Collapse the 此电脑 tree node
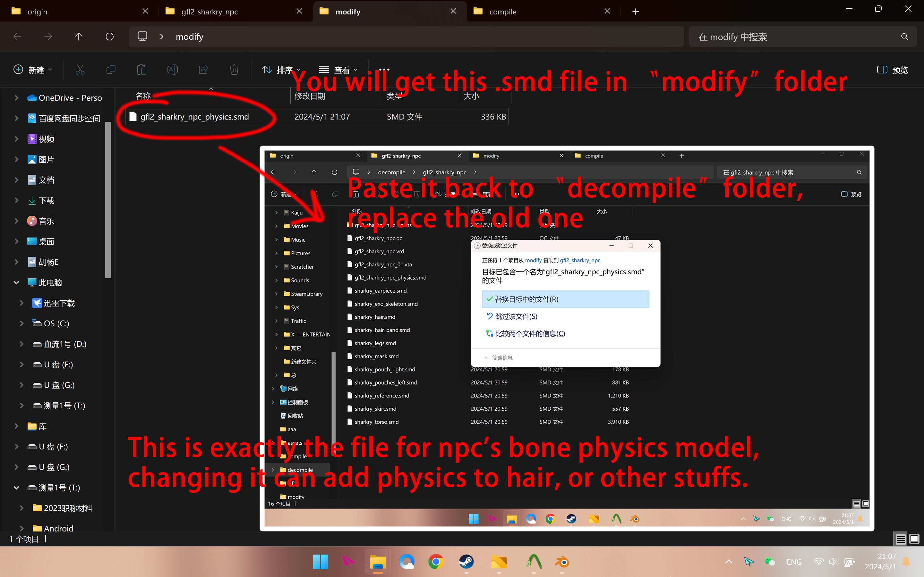 [16, 282]
